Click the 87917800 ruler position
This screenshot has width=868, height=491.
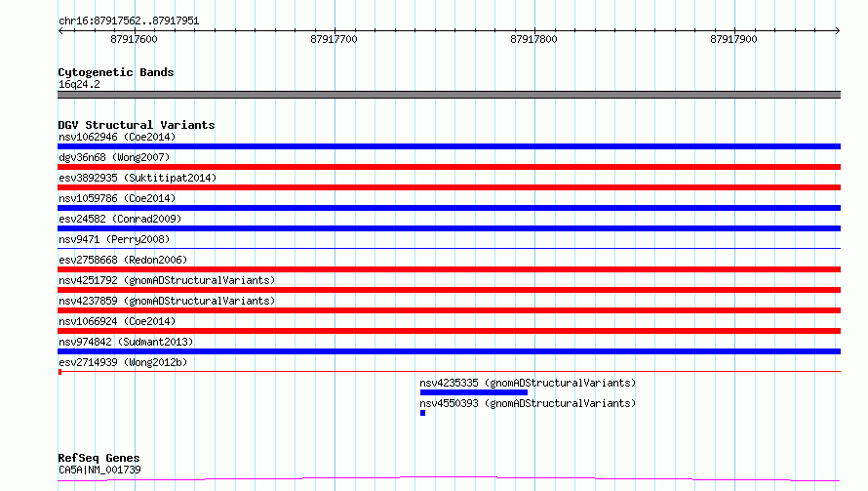[x=533, y=39]
